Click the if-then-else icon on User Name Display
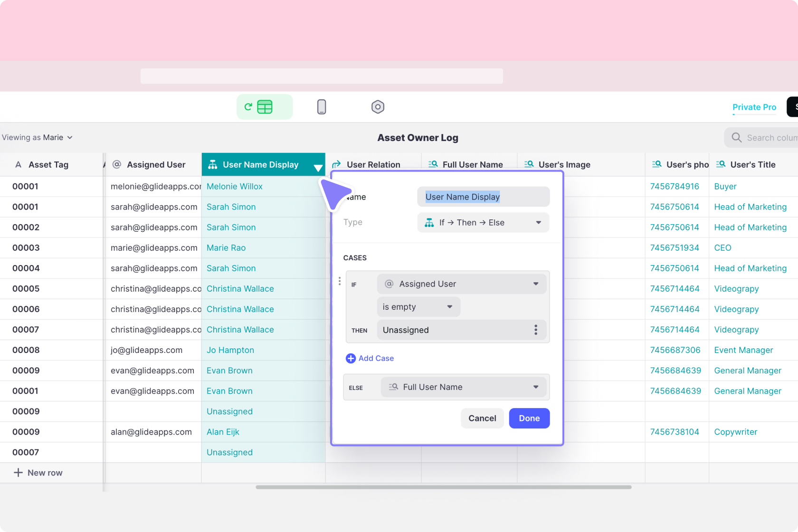798x532 pixels. [213, 164]
